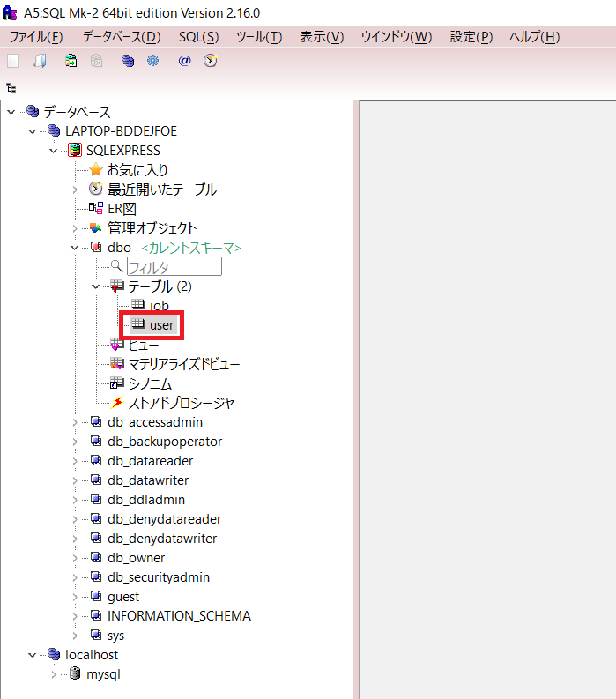Screen dimensions: 616x699
Task: Expand the 管理オブジェクト node
Action: point(75,228)
